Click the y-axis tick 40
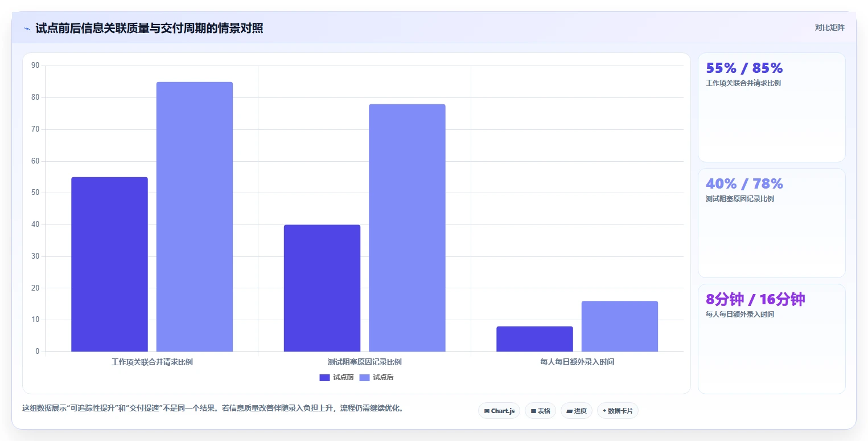Screen dimensions: 868x441 35,224
